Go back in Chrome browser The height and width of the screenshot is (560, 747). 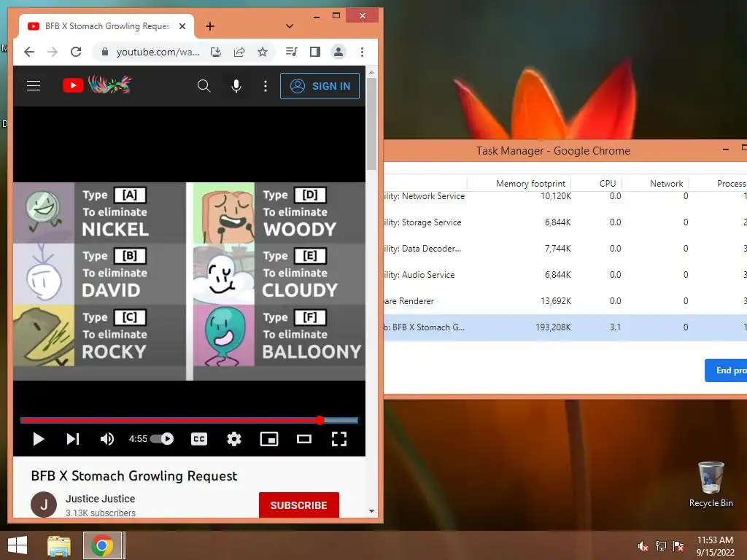click(x=29, y=52)
